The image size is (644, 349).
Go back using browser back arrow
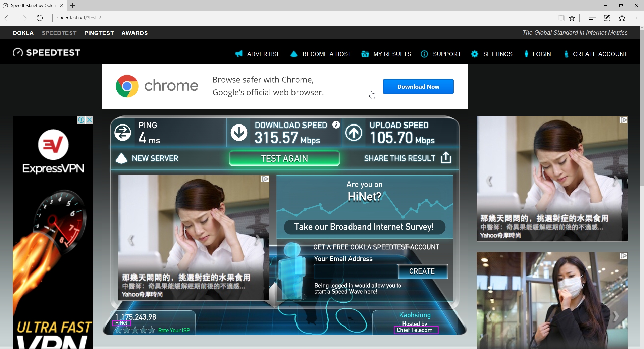[8, 18]
